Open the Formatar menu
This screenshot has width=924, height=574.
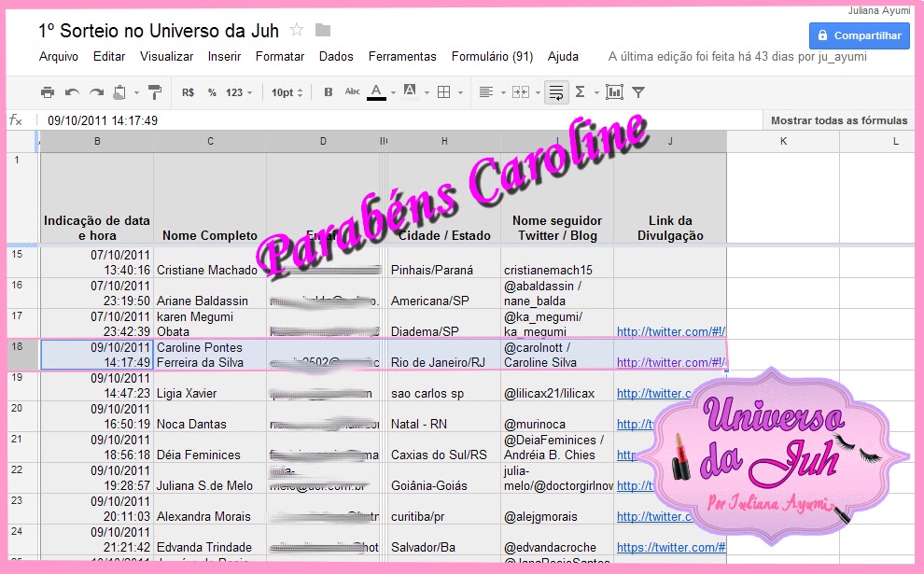point(280,57)
